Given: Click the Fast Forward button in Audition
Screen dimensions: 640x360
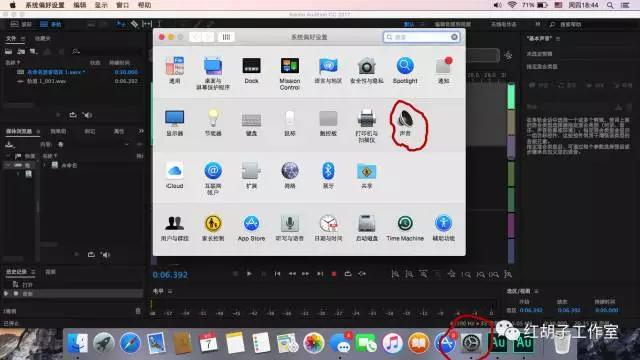Looking at the screenshot, I should pos(306,274).
